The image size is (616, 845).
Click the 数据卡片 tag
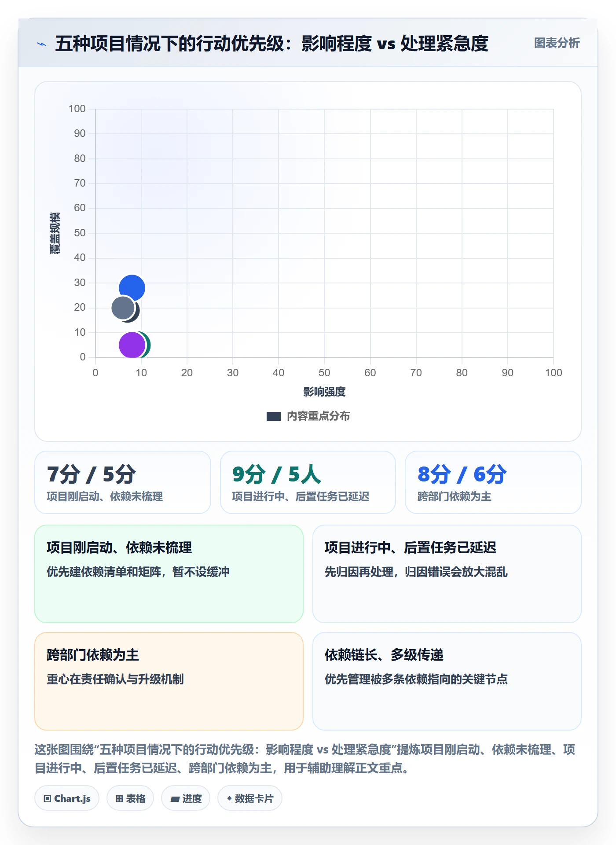[x=250, y=798]
